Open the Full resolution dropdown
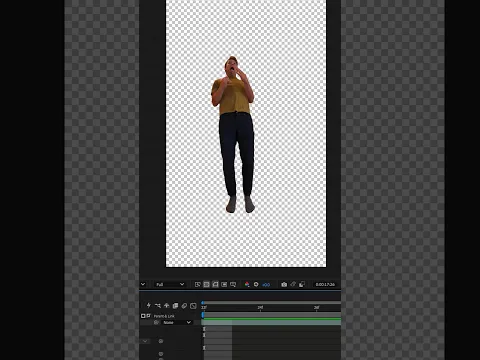 tap(170, 284)
